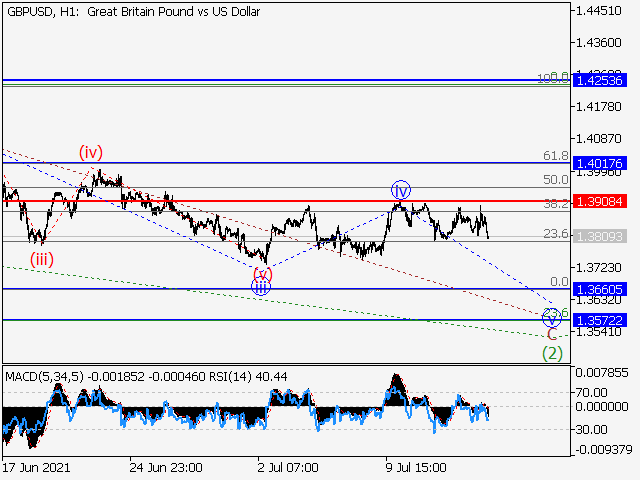This screenshot has width=640, height=480.
Task: Select the gray 23.6 Fibonacci level label
Action: (556, 234)
